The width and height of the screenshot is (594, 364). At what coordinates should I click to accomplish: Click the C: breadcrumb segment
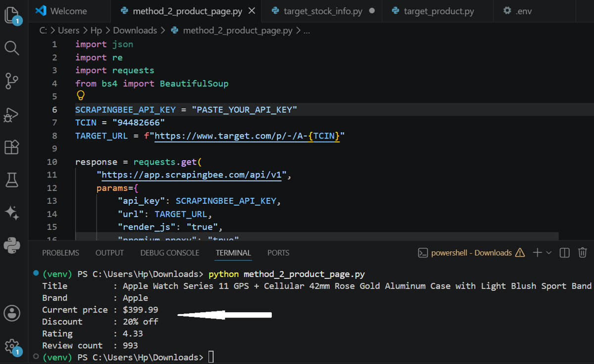(43, 31)
